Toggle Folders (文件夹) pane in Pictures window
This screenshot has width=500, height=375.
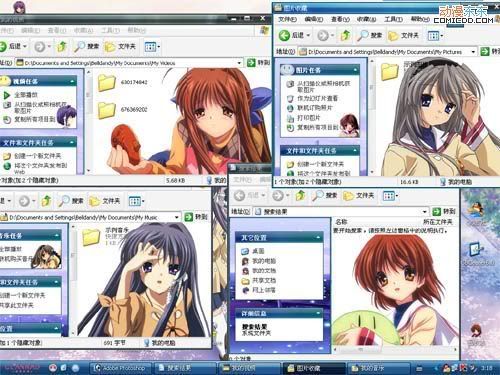click(x=403, y=35)
